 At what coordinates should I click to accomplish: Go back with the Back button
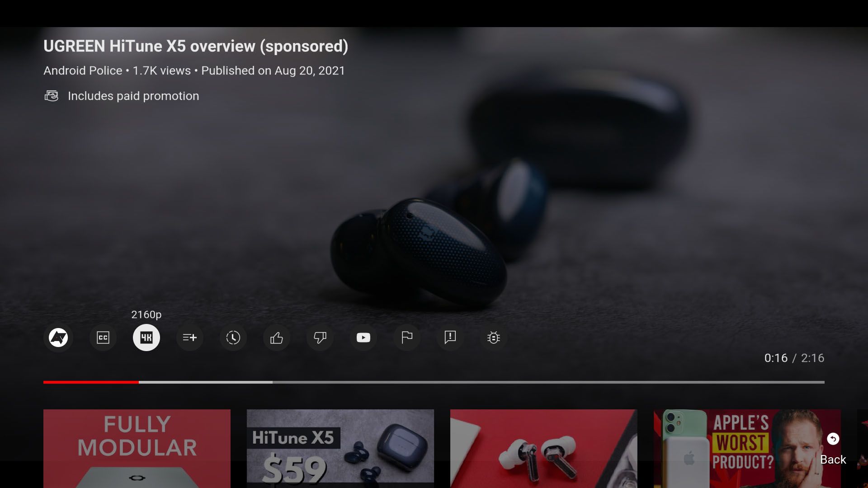[x=833, y=449]
